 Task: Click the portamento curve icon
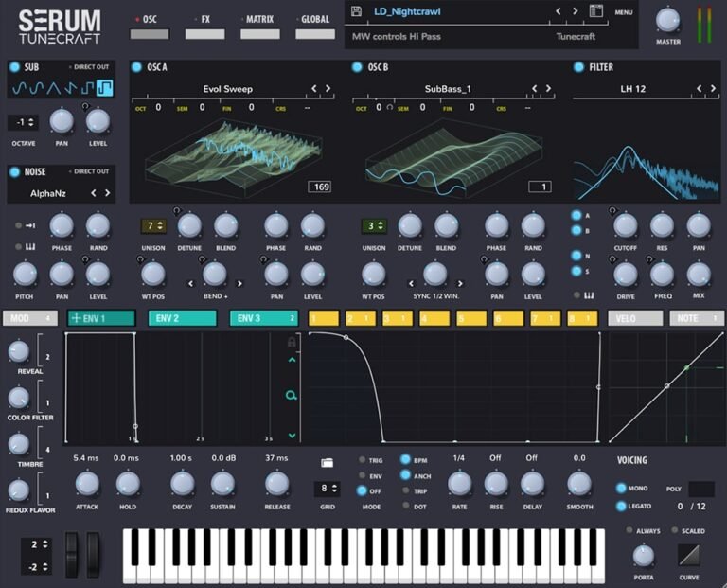click(x=689, y=555)
